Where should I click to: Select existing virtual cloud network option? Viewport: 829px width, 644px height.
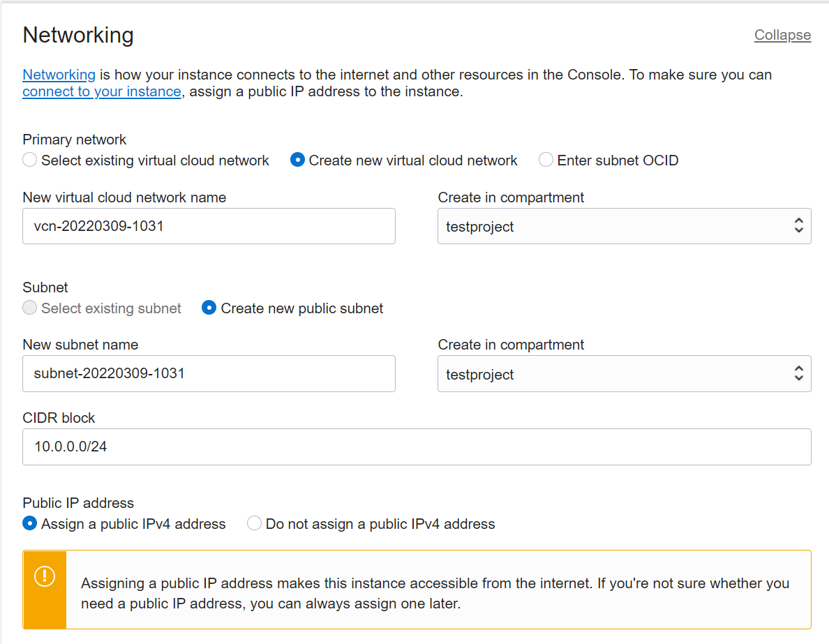point(30,160)
